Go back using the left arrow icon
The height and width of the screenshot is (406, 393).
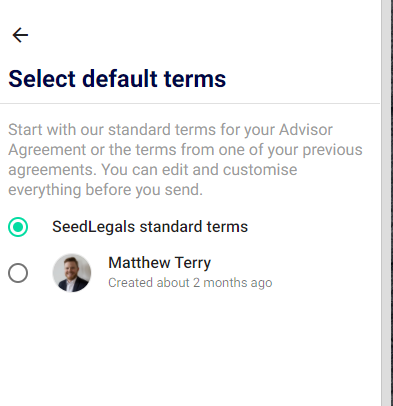(20, 35)
